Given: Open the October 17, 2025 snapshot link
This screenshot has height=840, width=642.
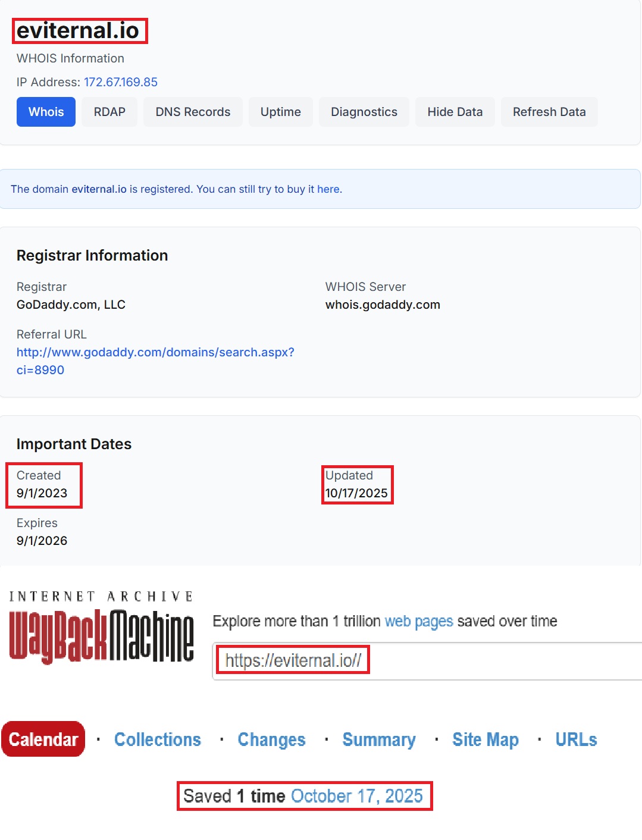Looking at the screenshot, I should [x=357, y=796].
